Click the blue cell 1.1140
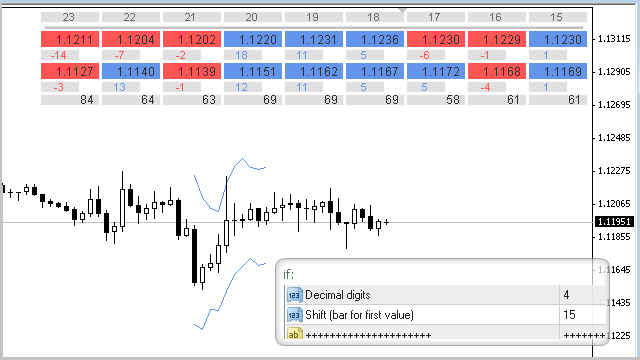This screenshot has width=640, height=360. [x=131, y=71]
